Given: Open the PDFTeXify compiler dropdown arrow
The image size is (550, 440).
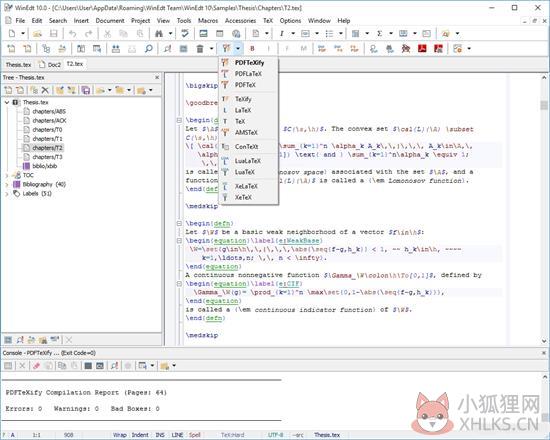Looking at the screenshot, I should point(238,48).
